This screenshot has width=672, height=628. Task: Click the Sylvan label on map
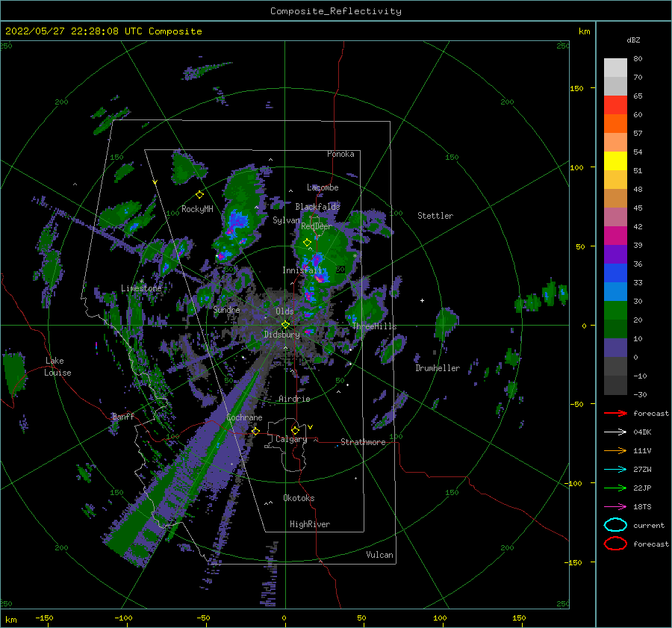(x=286, y=220)
